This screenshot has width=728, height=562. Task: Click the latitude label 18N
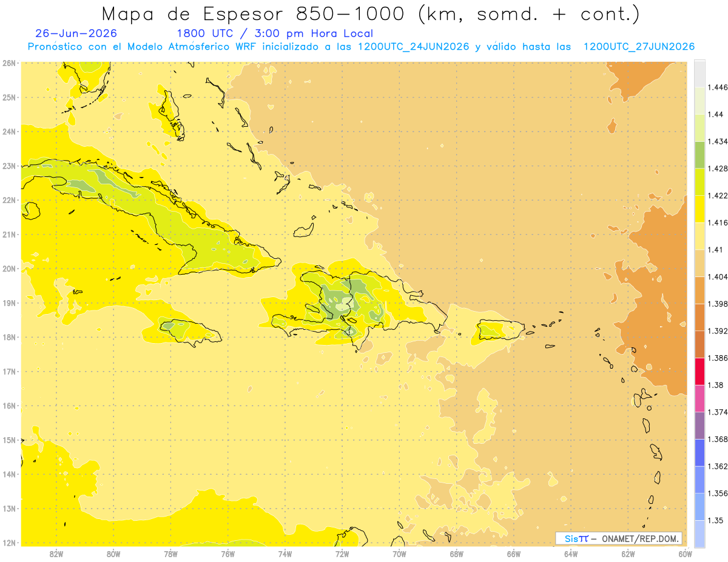click(9, 337)
